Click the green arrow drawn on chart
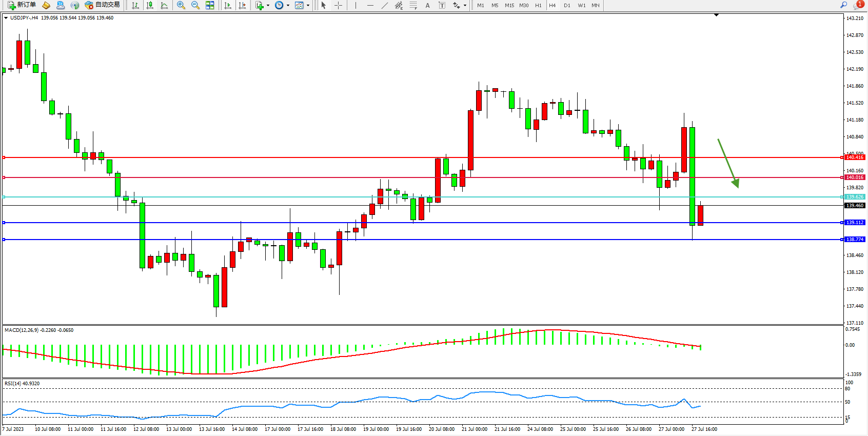This screenshot has height=436, width=868. 727,162
